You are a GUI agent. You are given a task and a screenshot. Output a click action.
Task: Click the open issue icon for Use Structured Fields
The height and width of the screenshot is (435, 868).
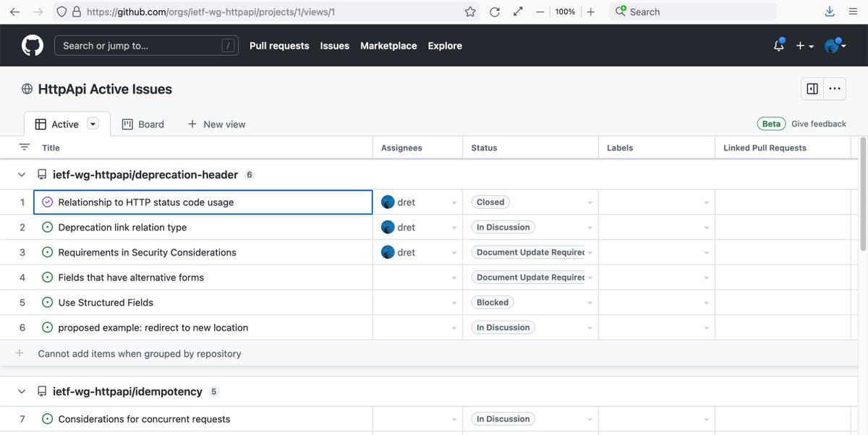(48, 302)
